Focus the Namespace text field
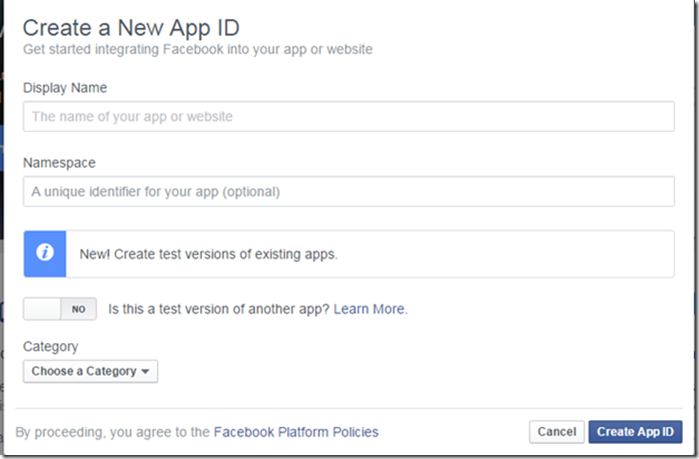Screen dimensions: 699x459 [x=349, y=192]
